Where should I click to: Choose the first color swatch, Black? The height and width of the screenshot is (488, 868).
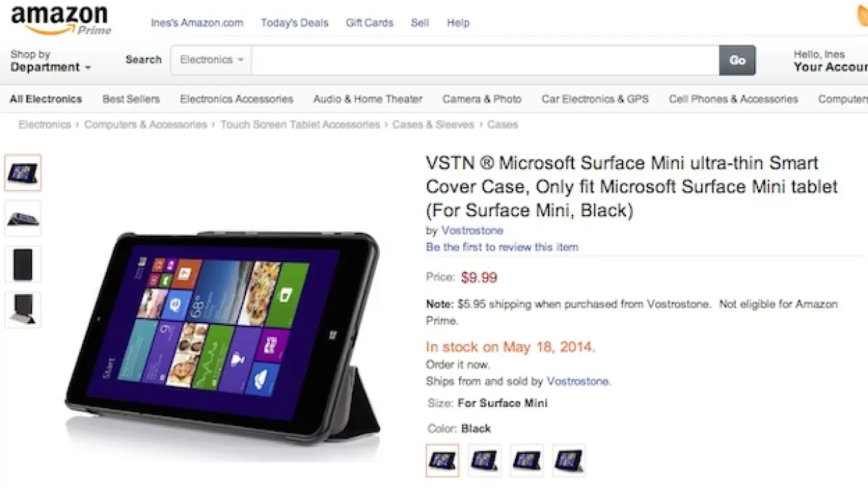(x=442, y=461)
